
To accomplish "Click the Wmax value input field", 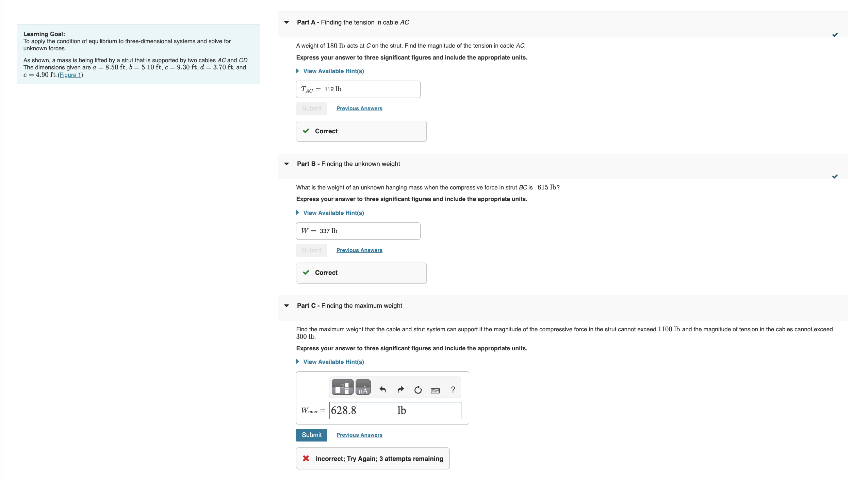I will pyautogui.click(x=361, y=411).
